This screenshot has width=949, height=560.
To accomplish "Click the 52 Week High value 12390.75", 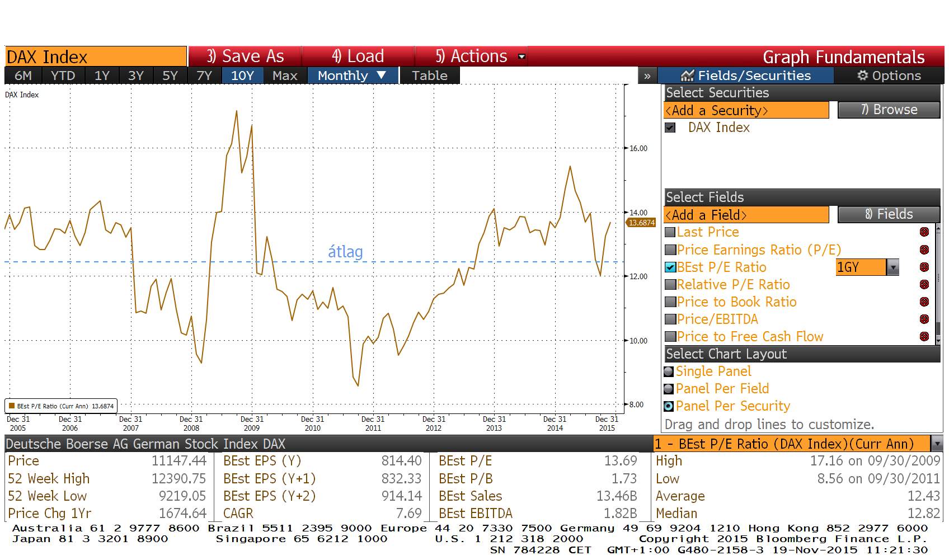I will pos(178,479).
